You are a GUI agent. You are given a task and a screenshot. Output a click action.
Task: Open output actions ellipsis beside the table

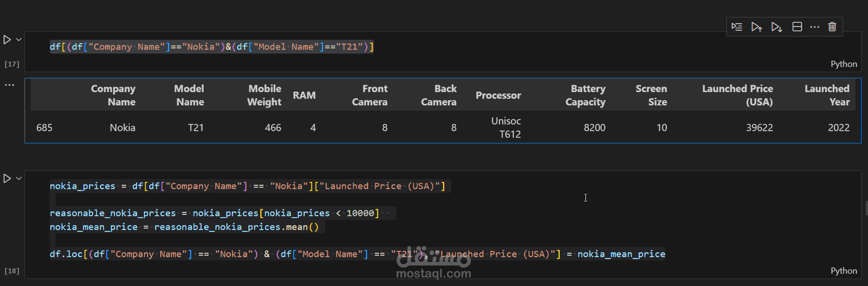coord(10,85)
